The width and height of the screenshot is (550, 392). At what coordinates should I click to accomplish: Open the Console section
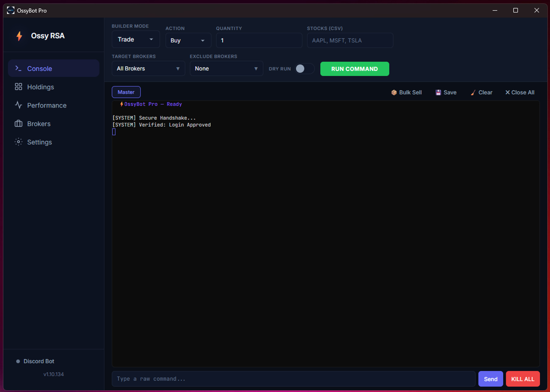(x=54, y=68)
